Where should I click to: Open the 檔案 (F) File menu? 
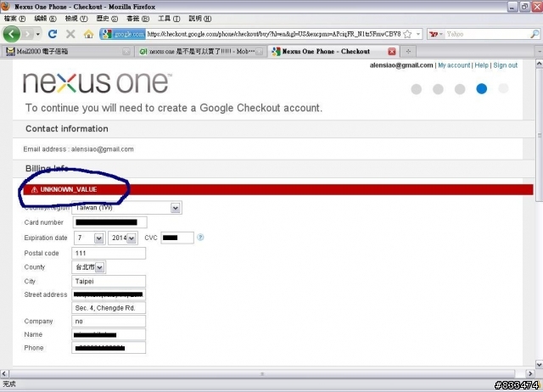(x=14, y=19)
